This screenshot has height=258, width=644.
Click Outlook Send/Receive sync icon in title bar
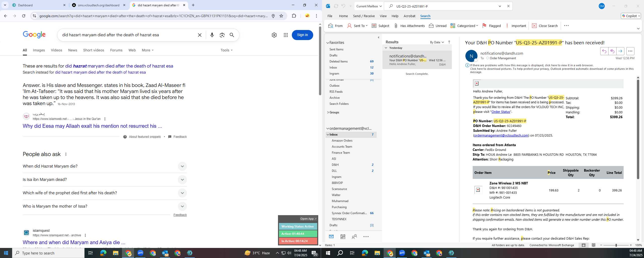tap(336, 6)
